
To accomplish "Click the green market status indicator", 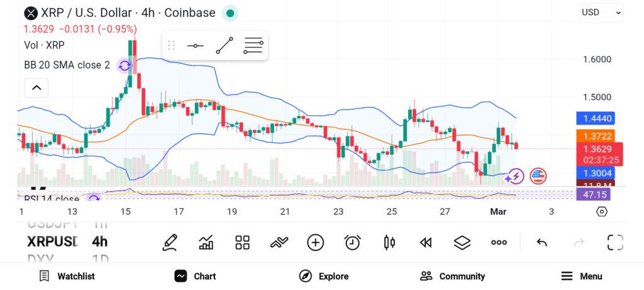I will point(230,13).
